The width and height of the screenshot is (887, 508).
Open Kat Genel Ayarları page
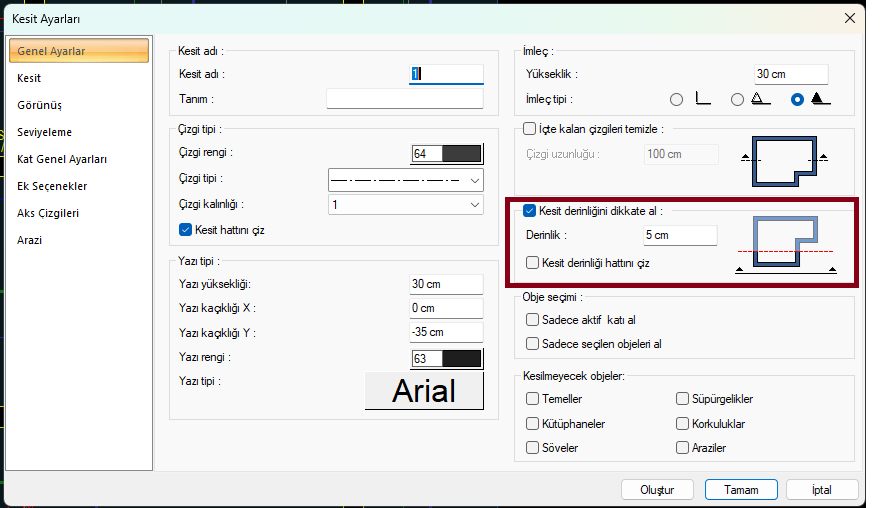tap(62, 160)
